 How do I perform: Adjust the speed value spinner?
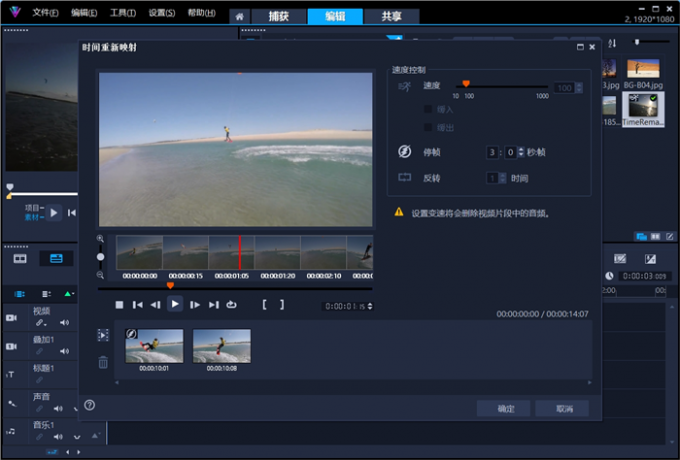click(579, 88)
